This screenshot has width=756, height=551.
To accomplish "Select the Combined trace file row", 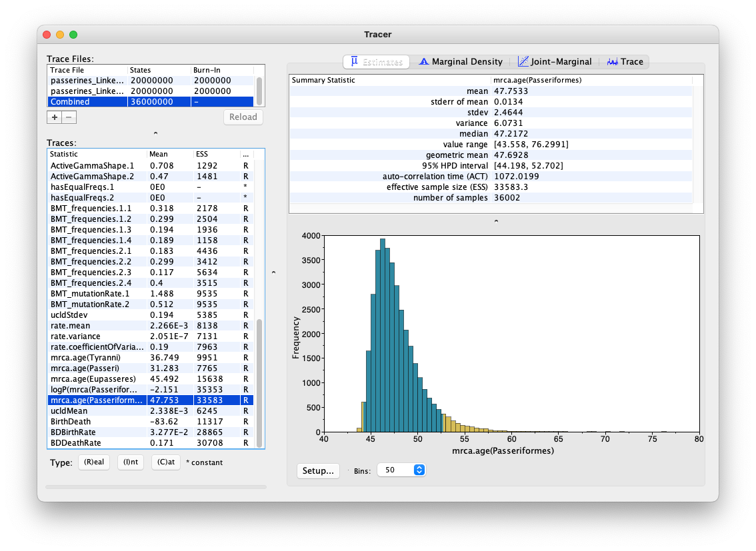I will click(151, 102).
